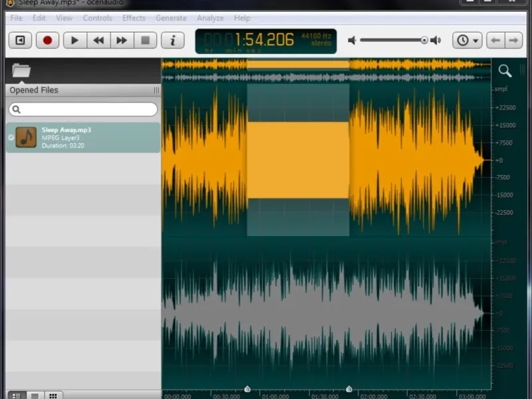
Task: Open the Analyze menu
Action: (x=210, y=18)
